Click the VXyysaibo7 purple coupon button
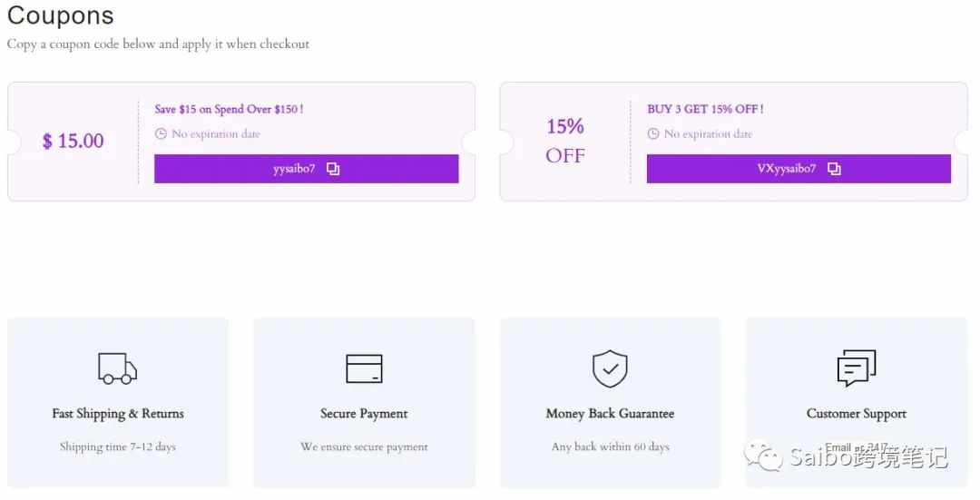Image resolution: width=980 pixels, height=500 pixels. tap(799, 169)
